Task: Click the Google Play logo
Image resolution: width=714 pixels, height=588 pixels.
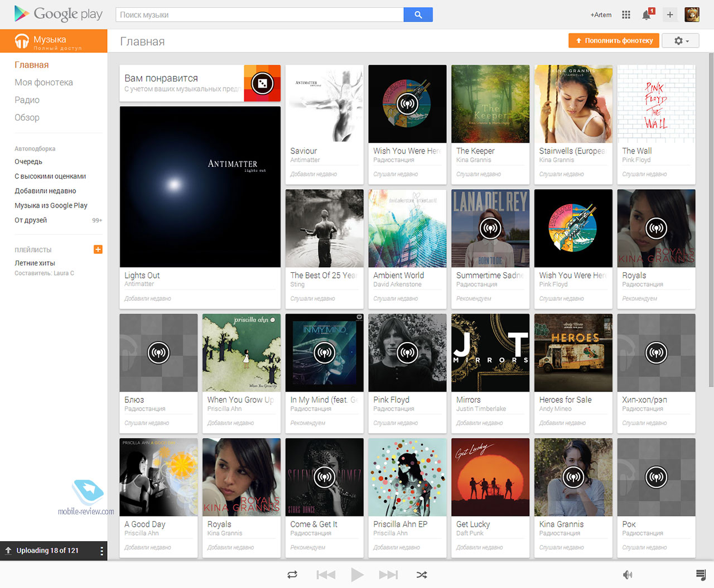Action: point(58,14)
